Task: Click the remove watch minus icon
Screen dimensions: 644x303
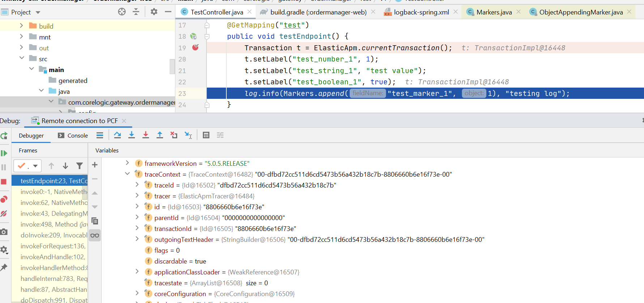Action: click(x=95, y=179)
